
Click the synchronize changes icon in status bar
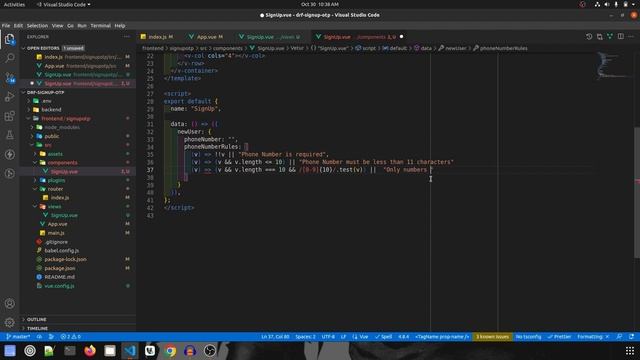coord(39,337)
